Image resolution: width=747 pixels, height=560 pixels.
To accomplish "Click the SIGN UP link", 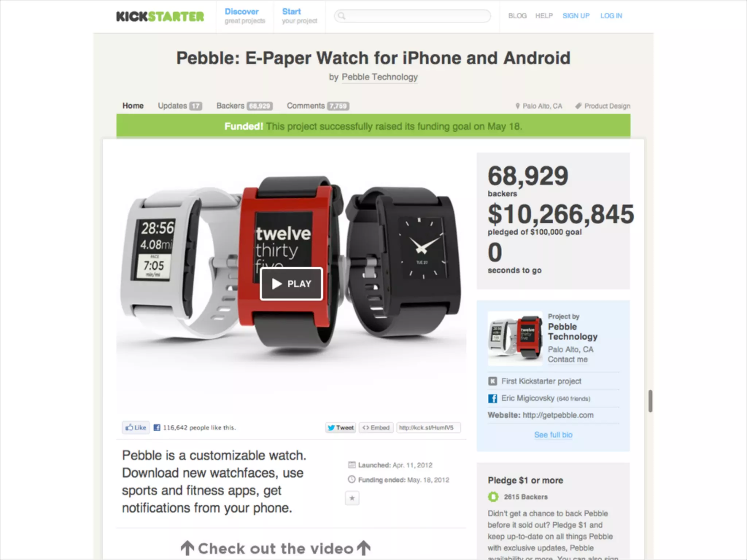I will click(x=576, y=16).
